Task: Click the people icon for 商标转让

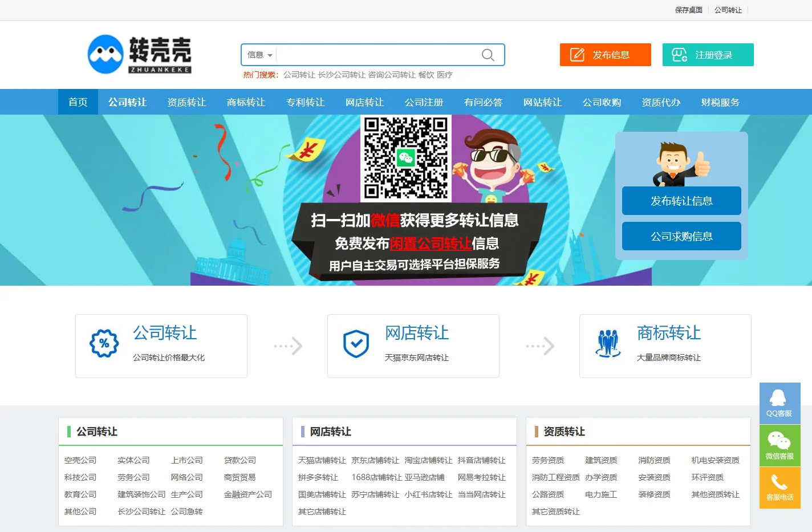Action: pos(608,344)
